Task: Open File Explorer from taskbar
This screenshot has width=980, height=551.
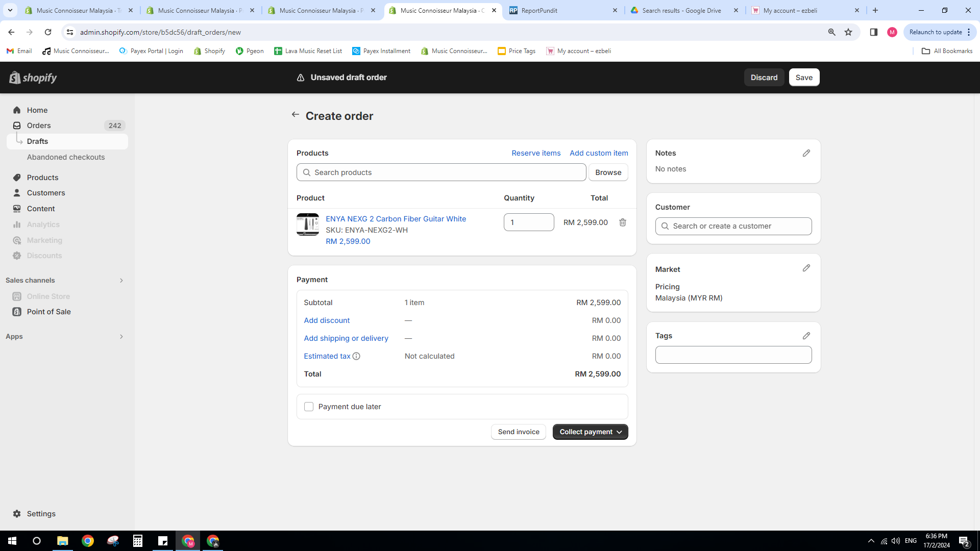Action: 62,541
